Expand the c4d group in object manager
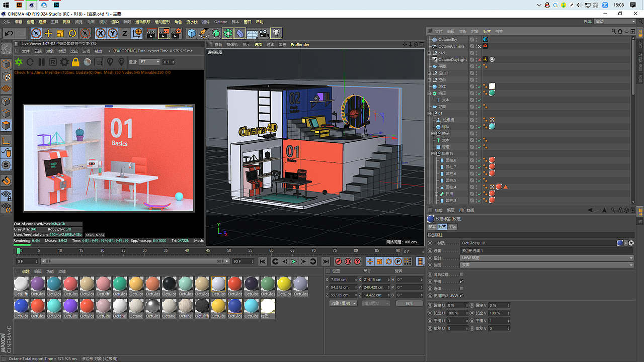Viewport: 644px width, 362px height. [x=429, y=53]
